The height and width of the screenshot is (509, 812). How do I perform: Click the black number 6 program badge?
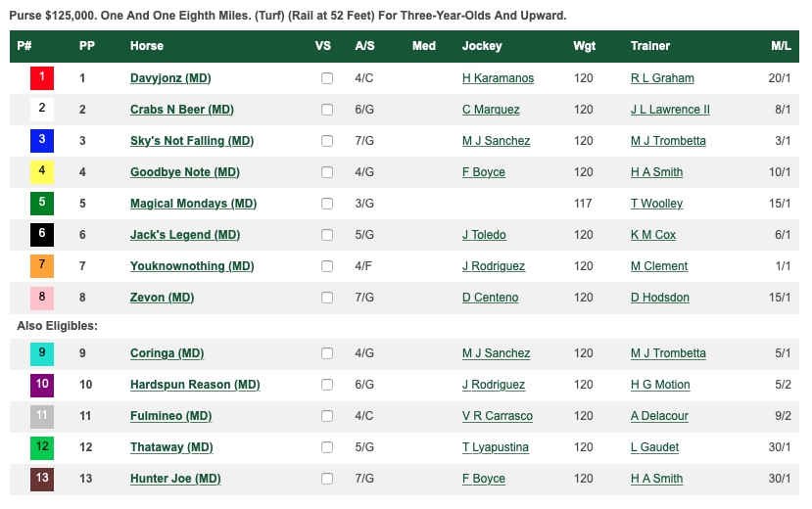41,235
